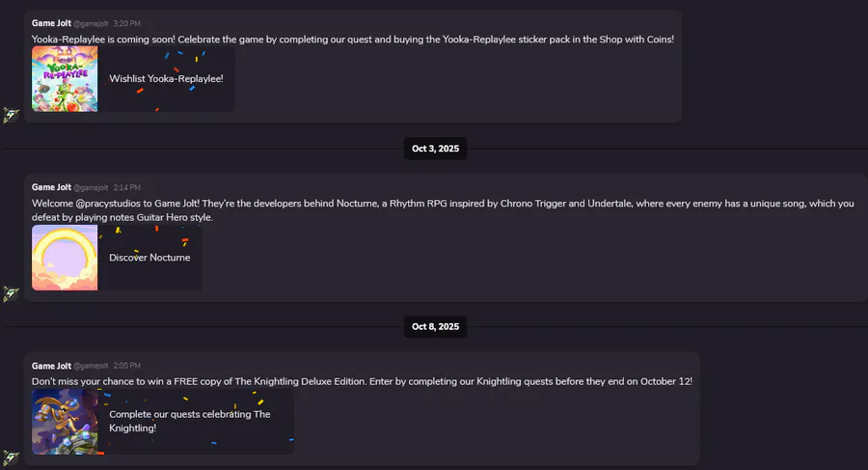The height and width of the screenshot is (470, 868).
Task: Click the Game Jolt avatar beside the Nocturne message
Action: 12,293
